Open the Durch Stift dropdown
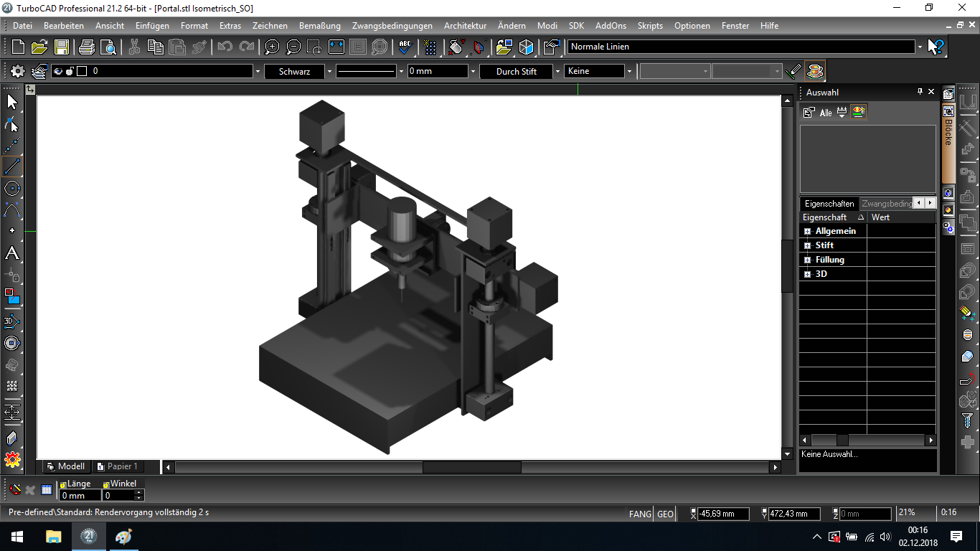This screenshot has width=980, height=551. click(557, 71)
